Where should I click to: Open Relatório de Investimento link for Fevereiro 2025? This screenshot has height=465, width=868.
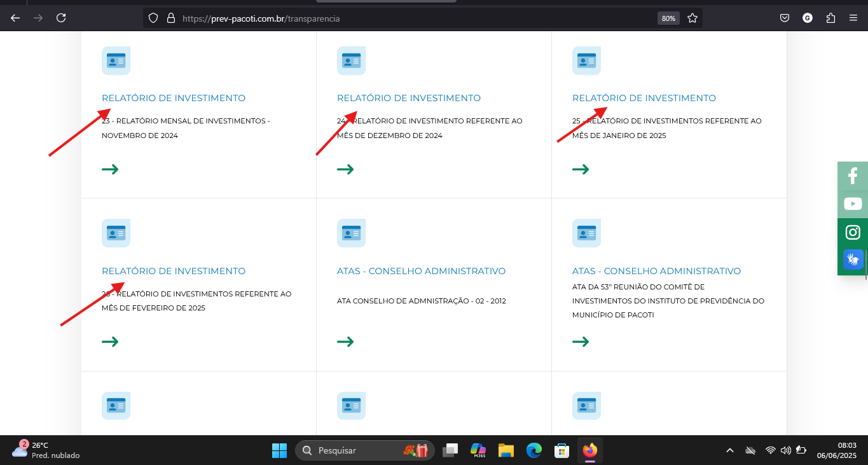click(174, 271)
